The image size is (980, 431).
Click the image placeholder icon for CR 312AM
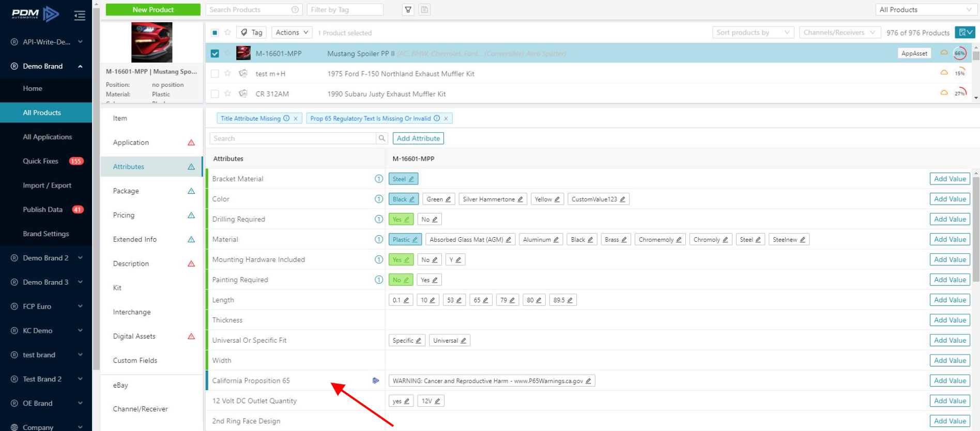(243, 94)
